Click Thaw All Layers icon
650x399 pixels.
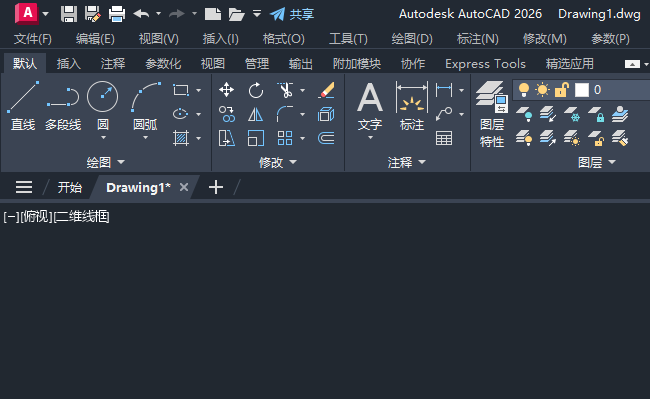[572, 138]
